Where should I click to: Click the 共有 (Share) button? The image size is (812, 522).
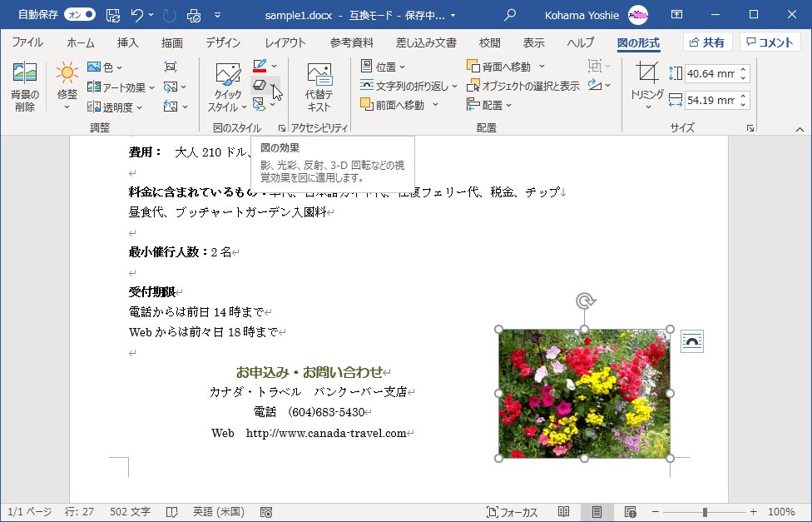click(x=708, y=41)
